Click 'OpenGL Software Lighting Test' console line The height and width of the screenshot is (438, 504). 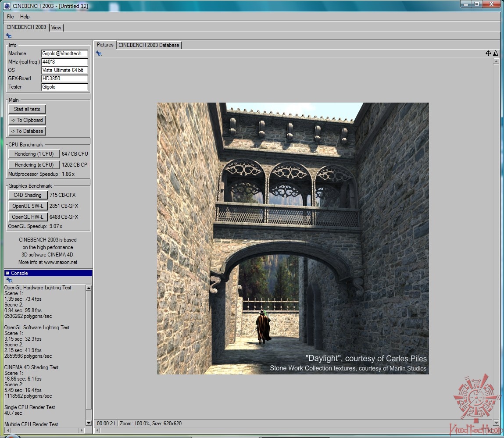[x=37, y=328]
